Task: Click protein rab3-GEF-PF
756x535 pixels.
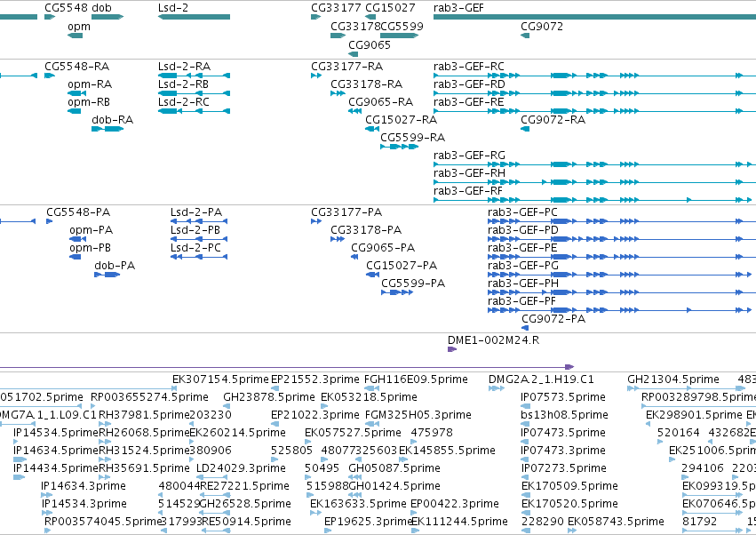Action: point(522,301)
